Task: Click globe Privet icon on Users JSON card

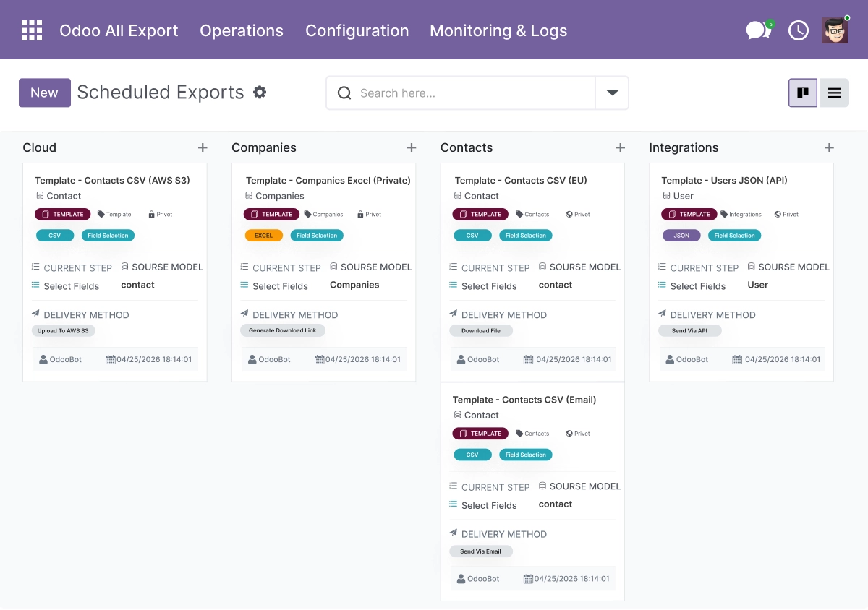Action: pos(778,215)
